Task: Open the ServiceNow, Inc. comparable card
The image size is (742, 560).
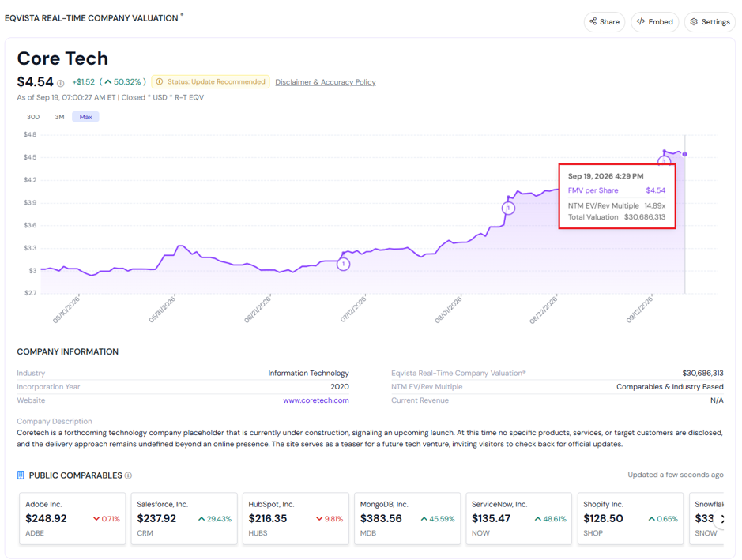Action: click(x=519, y=518)
